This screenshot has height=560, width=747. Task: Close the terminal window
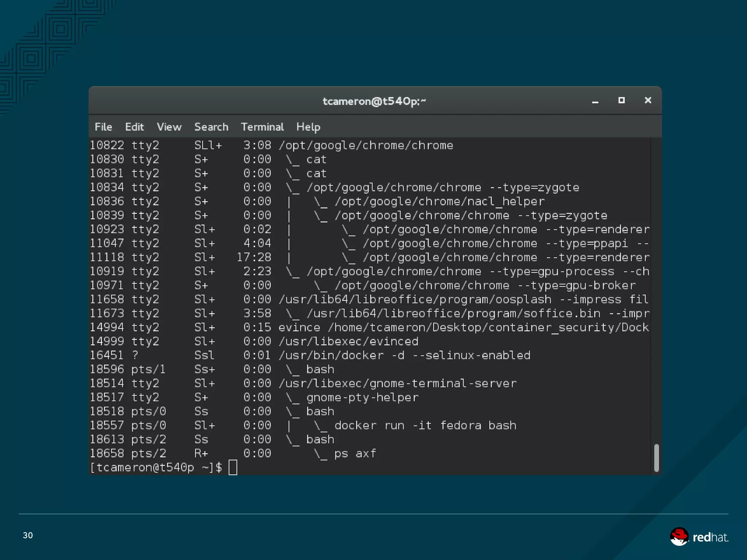648,100
